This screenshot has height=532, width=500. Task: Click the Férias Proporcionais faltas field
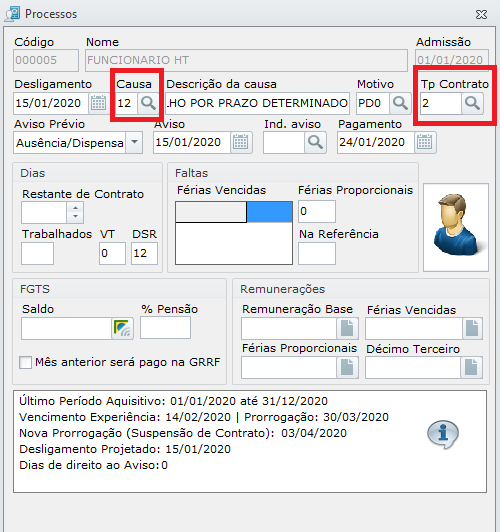pyautogui.click(x=317, y=211)
